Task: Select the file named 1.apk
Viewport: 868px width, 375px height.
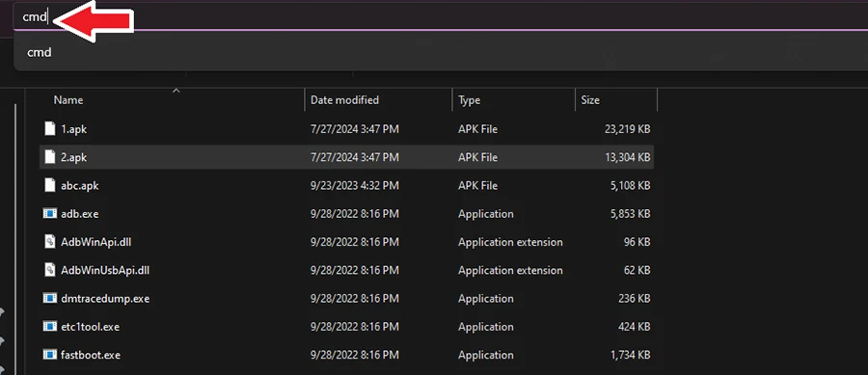Action: tap(73, 129)
